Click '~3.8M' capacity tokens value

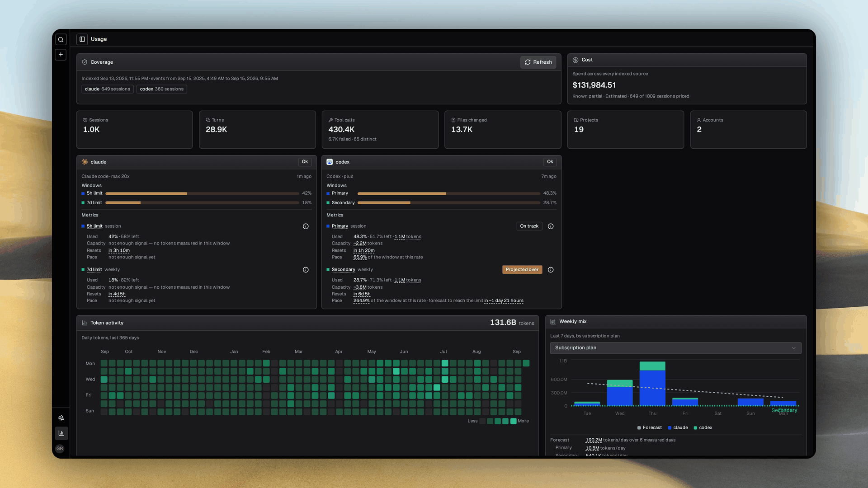[x=360, y=287]
